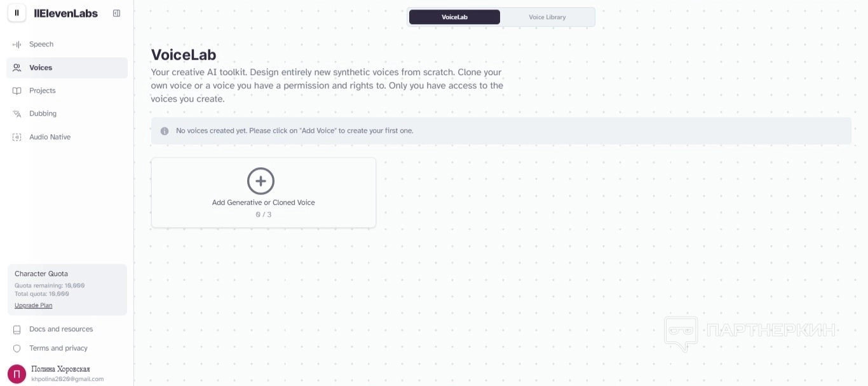The width and height of the screenshot is (868, 386).
Task: Switch to the Voice Library tab
Action: click(547, 17)
